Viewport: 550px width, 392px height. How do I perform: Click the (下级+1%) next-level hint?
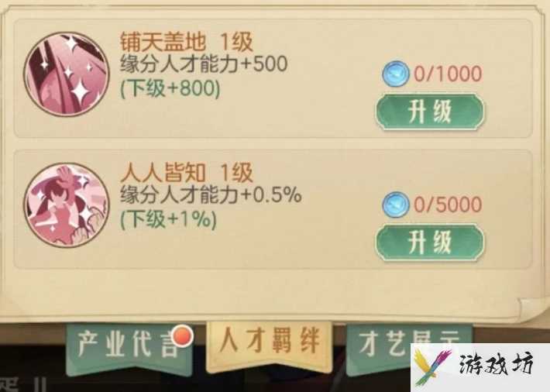coord(168,220)
